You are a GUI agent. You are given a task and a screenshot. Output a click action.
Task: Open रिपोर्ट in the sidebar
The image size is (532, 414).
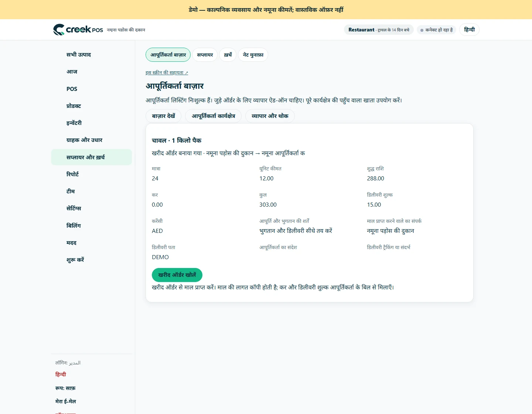91,174
